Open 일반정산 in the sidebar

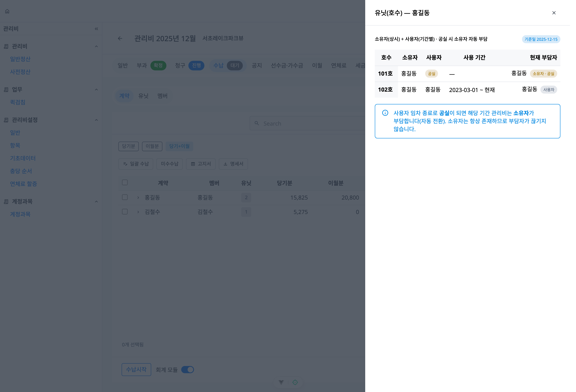[20, 59]
